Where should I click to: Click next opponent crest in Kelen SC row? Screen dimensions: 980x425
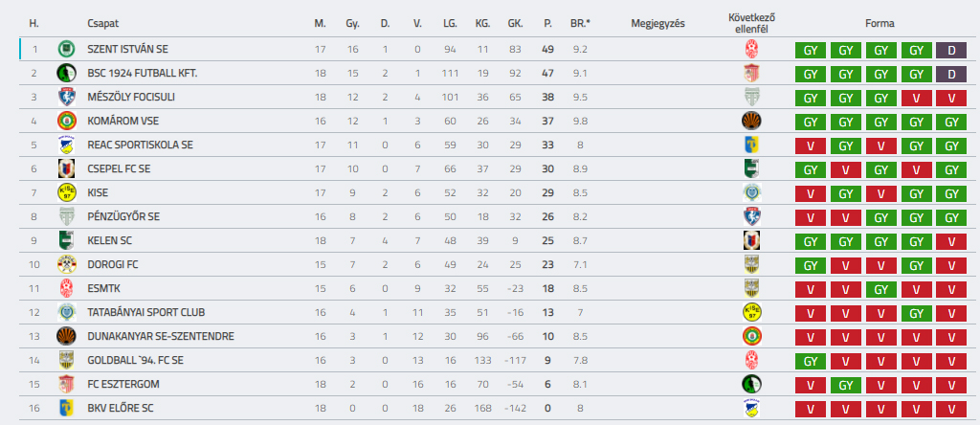coord(751,240)
